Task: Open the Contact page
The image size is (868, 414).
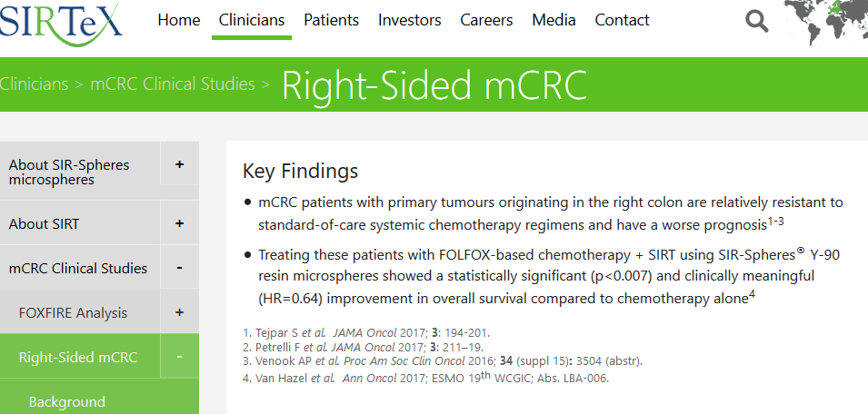Action: (x=623, y=21)
